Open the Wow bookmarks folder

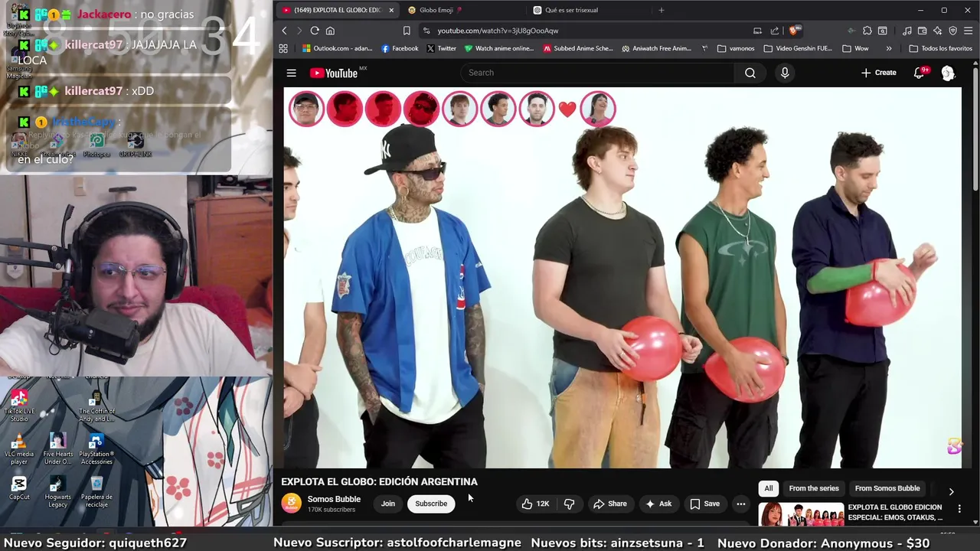click(855, 48)
